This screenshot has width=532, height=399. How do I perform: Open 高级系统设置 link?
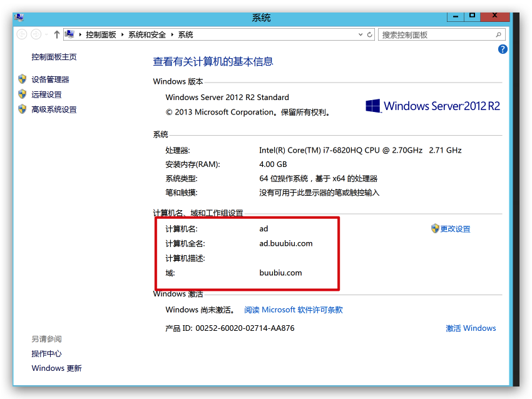click(54, 109)
